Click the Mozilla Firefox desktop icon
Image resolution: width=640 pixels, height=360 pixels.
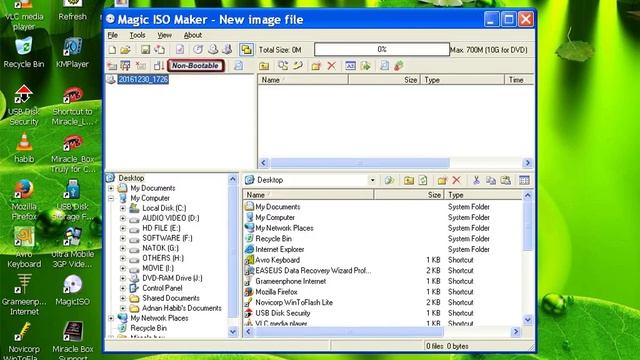24,200
